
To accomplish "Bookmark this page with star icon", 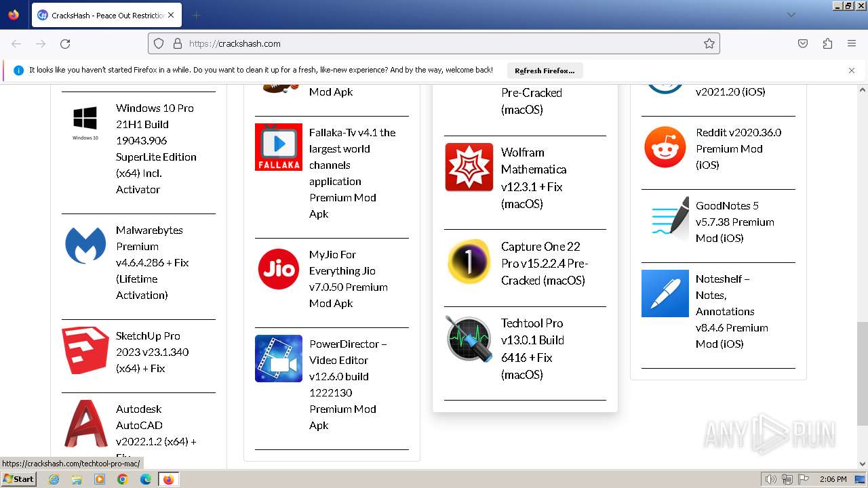I will (709, 43).
